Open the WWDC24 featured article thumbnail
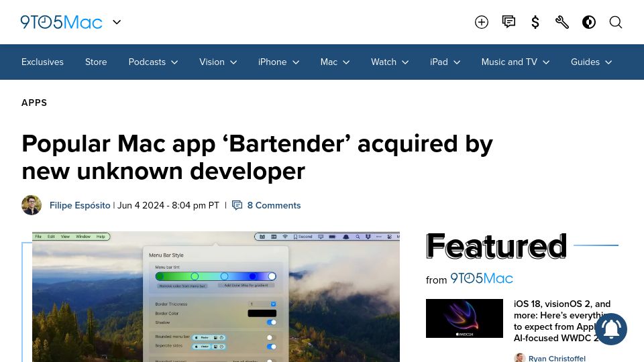644x362 pixels. coord(464,318)
